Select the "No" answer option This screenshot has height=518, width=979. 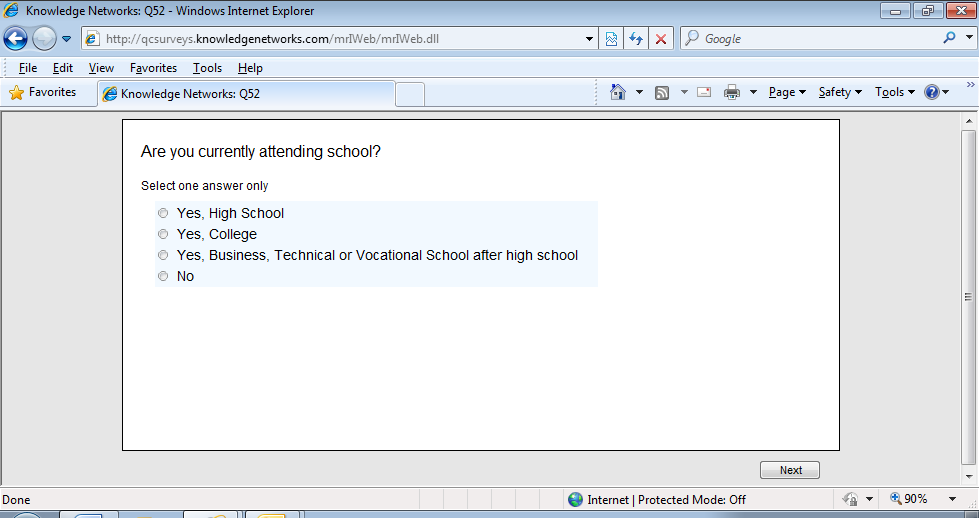coord(163,276)
